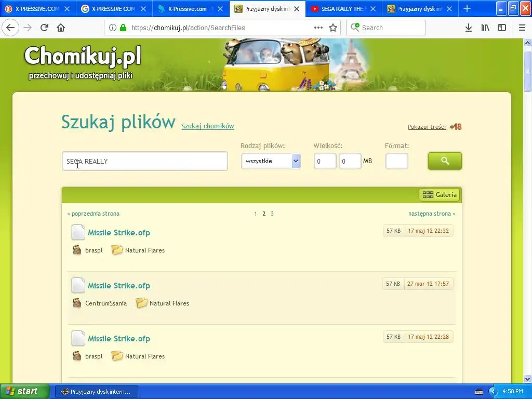Open Szukaj chomików link

[x=208, y=126]
